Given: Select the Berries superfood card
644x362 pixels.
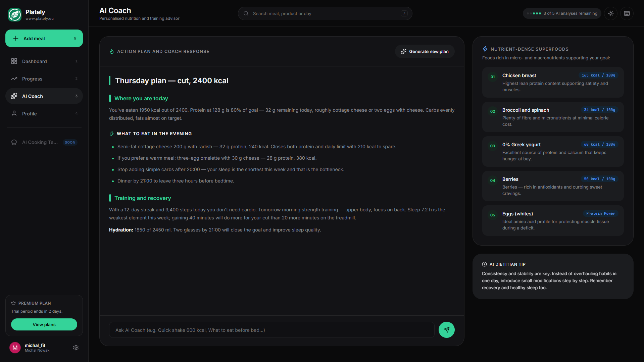Looking at the screenshot, I should [x=553, y=186].
